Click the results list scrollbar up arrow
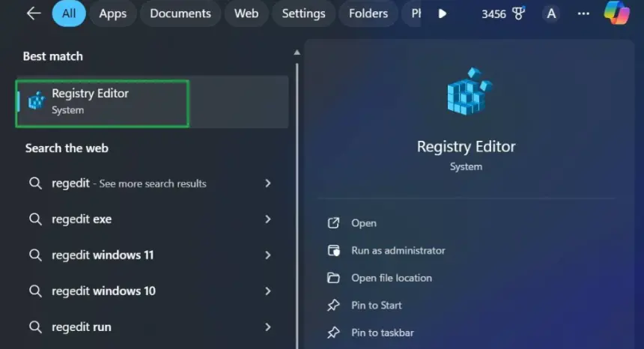Screen dimensions: 644x349 [x=297, y=52]
